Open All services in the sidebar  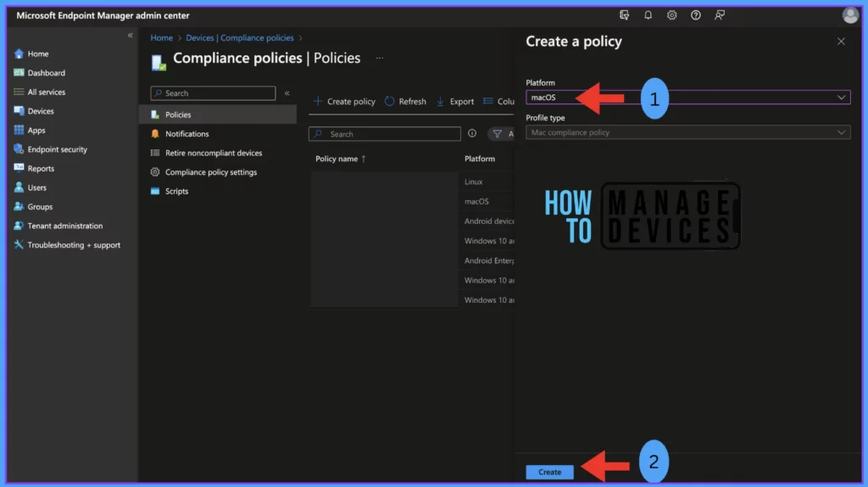pyautogui.click(x=46, y=92)
